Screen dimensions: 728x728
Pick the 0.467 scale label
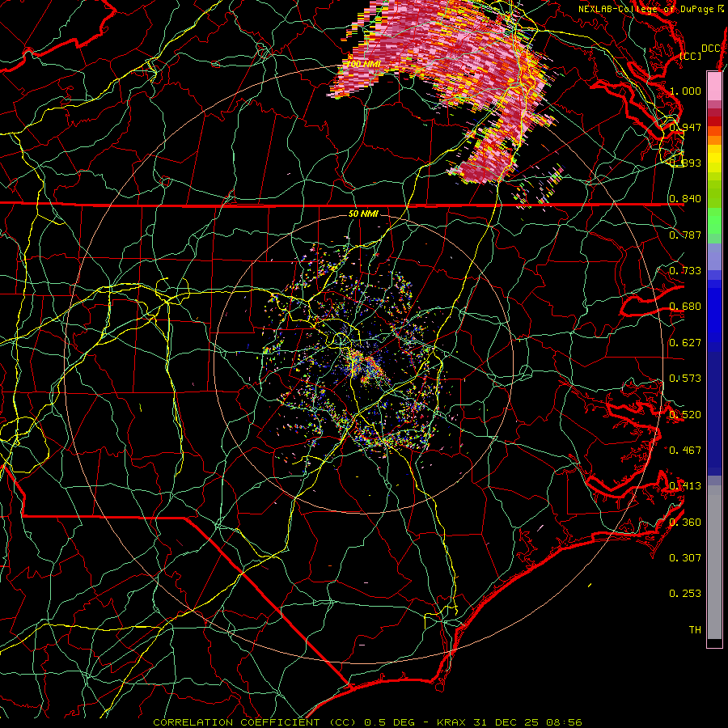click(x=685, y=451)
